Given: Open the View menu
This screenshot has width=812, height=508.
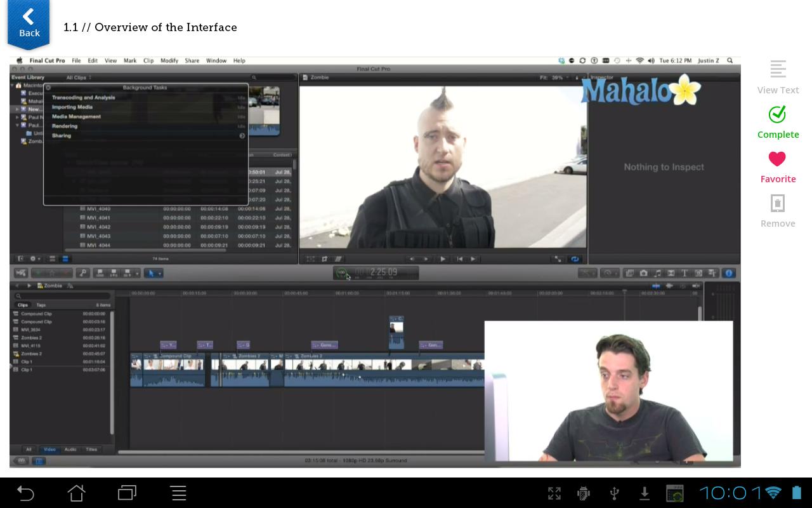Looking at the screenshot, I should 110,61.
